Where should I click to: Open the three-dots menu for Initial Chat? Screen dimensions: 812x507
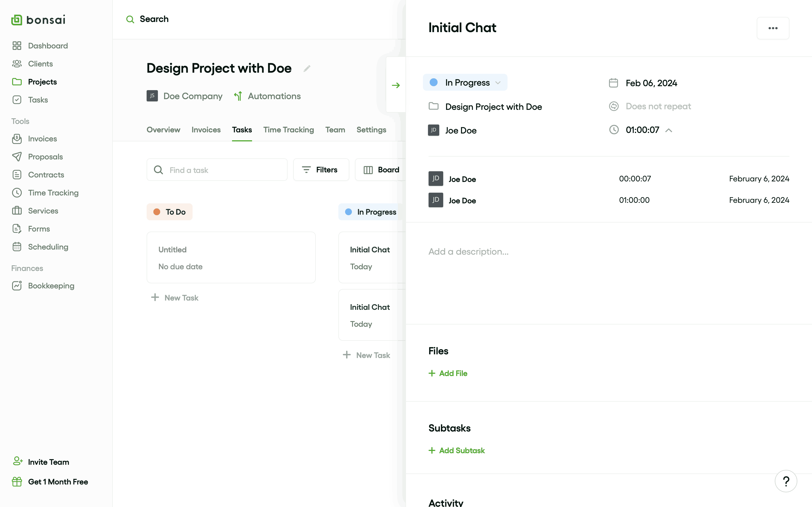point(773,28)
